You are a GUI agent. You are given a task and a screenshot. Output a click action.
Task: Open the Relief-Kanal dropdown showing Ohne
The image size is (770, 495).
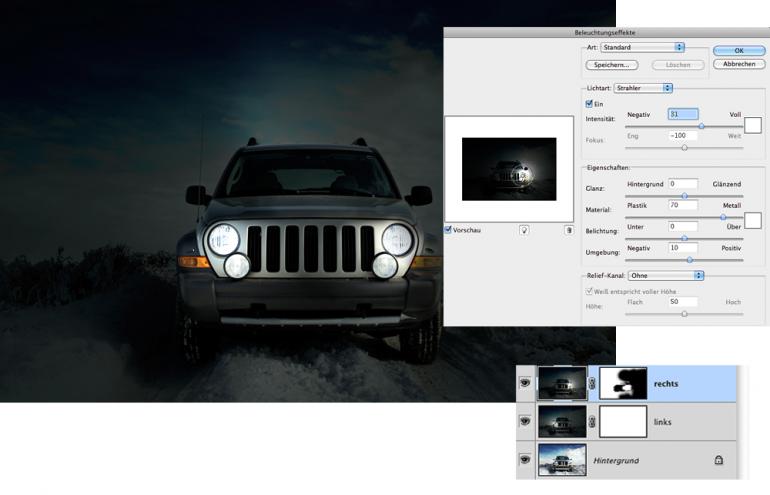(x=666, y=275)
